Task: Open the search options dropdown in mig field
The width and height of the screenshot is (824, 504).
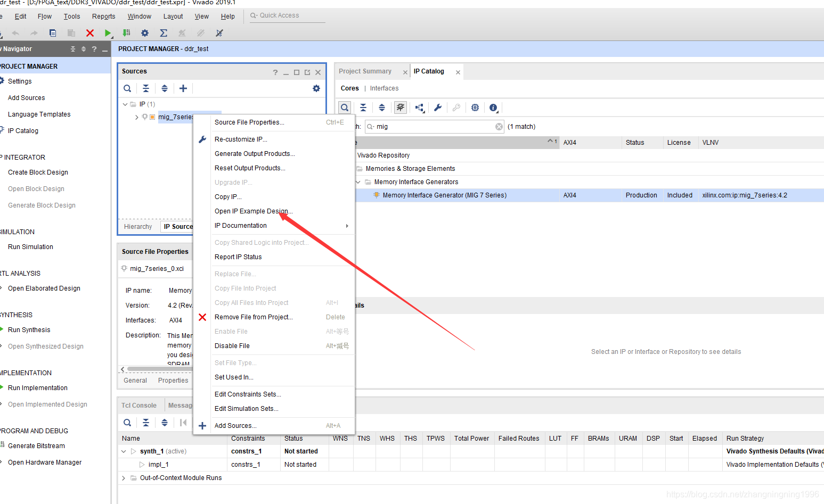Action: [x=371, y=127]
